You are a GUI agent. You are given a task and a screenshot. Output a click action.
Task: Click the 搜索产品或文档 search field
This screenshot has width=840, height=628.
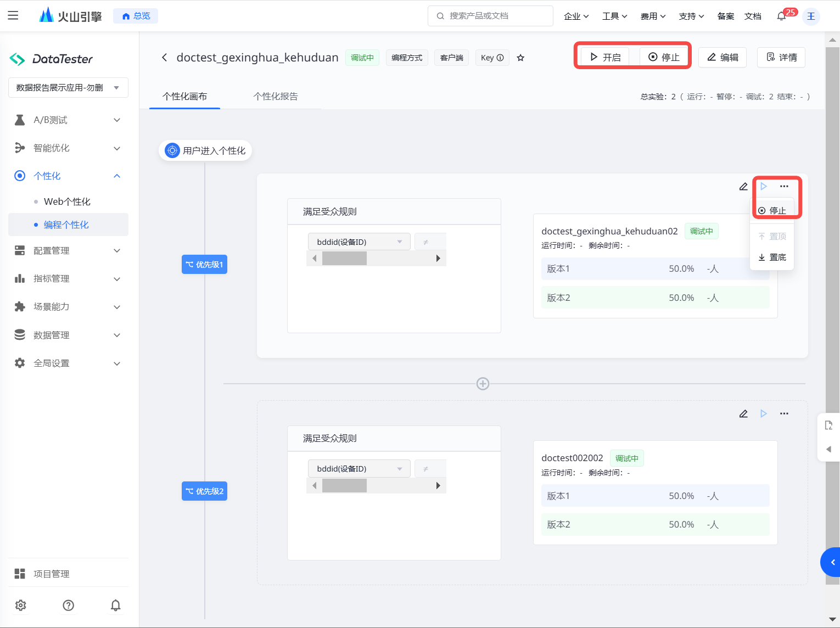click(490, 16)
